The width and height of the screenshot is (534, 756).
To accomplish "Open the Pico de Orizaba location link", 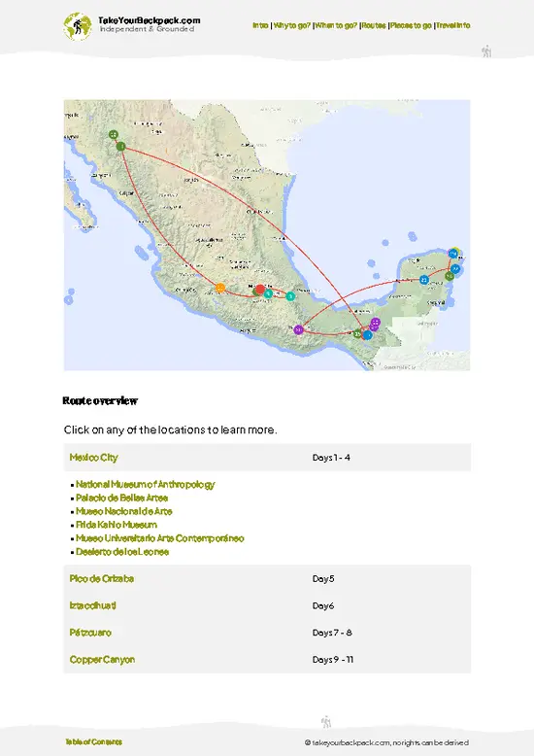I will point(102,578).
